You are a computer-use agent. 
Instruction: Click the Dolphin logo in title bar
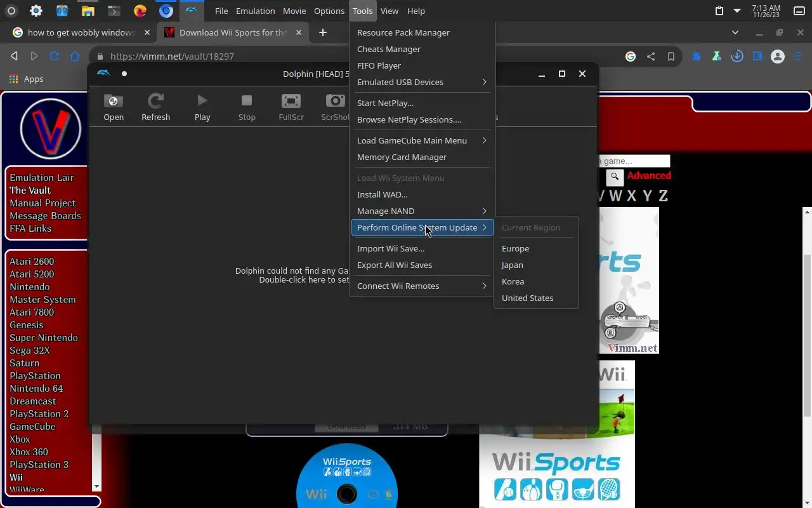[103, 74]
